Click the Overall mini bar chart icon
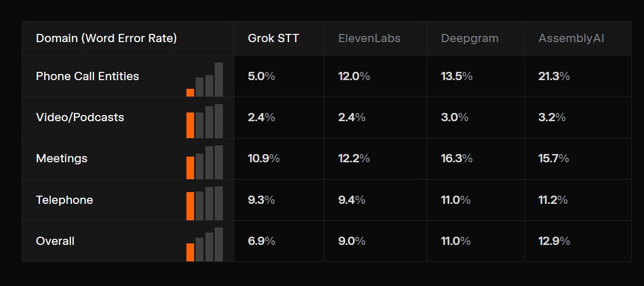644x286 pixels. (204, 244)
